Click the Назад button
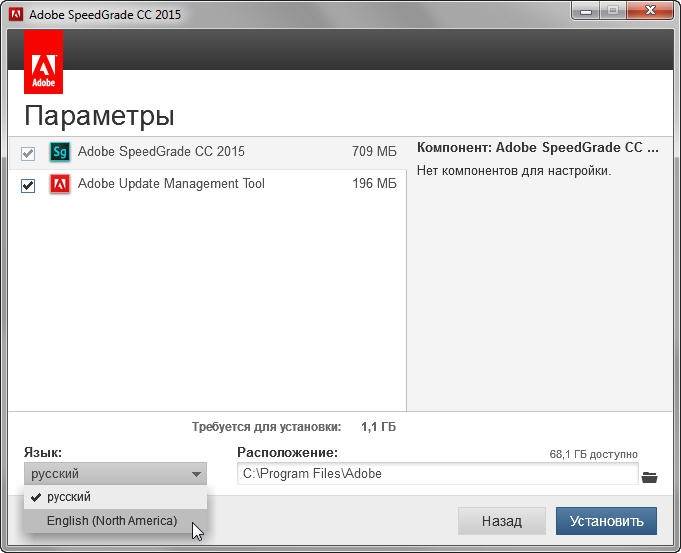 [x=502, y=521]
